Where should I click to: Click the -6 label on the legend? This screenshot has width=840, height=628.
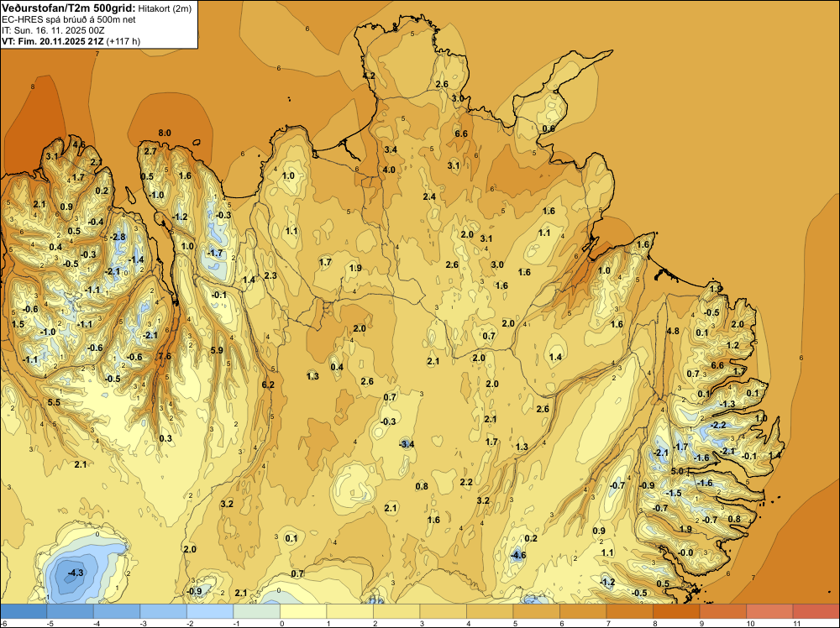4,623
